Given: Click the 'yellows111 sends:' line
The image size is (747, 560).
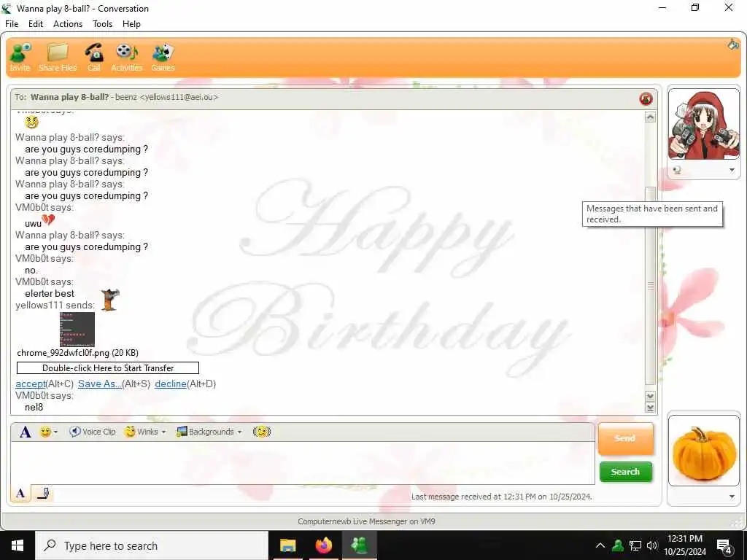Looking at the screenshot, I should click(55, 306).
